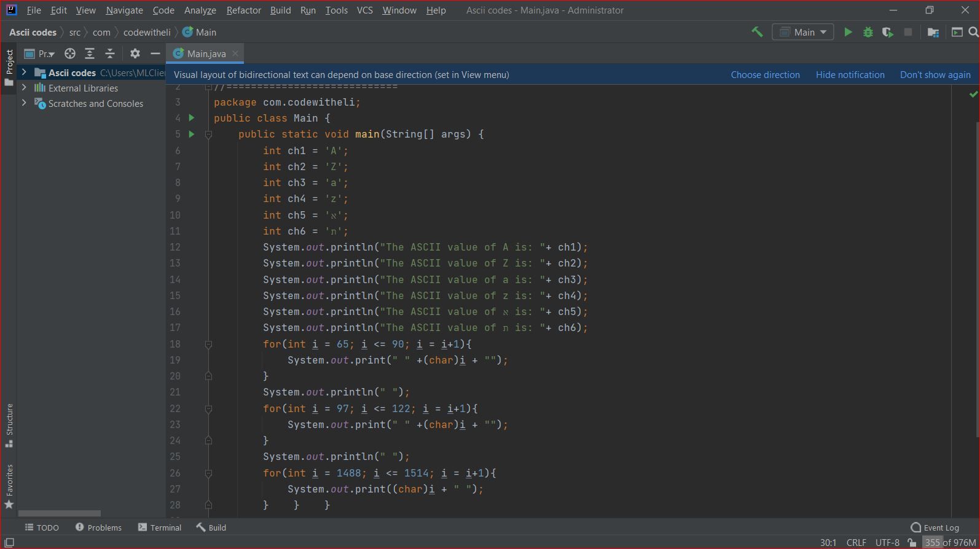Click the codewitheli breadcrumb
980x549 pixels.
click(147, 32)
